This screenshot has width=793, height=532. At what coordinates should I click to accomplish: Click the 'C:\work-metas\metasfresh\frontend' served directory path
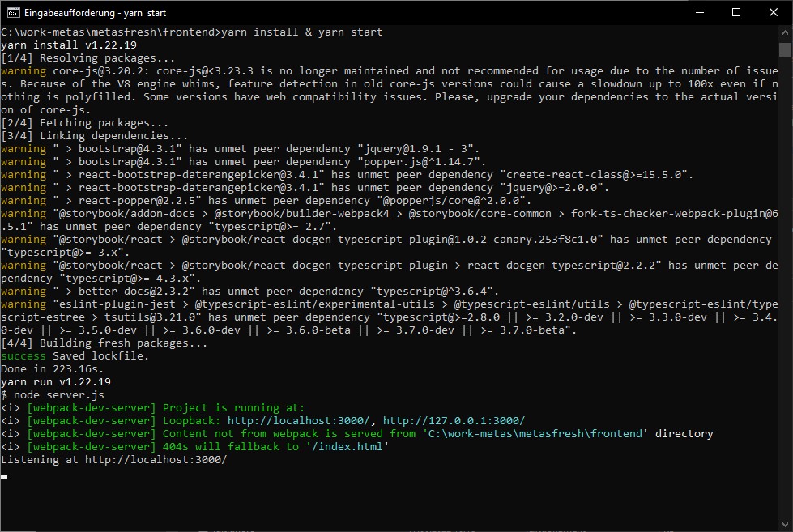tap(535, 434)
